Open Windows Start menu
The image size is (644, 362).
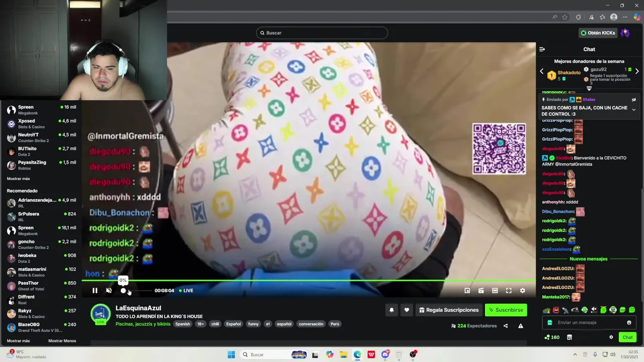click(231, 354)
